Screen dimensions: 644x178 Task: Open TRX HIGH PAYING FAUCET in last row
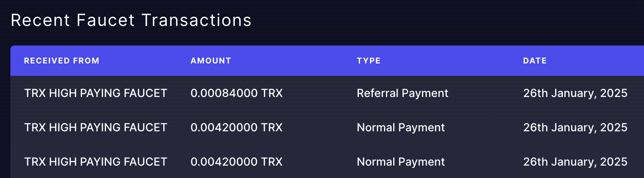[x=96, y=162]
